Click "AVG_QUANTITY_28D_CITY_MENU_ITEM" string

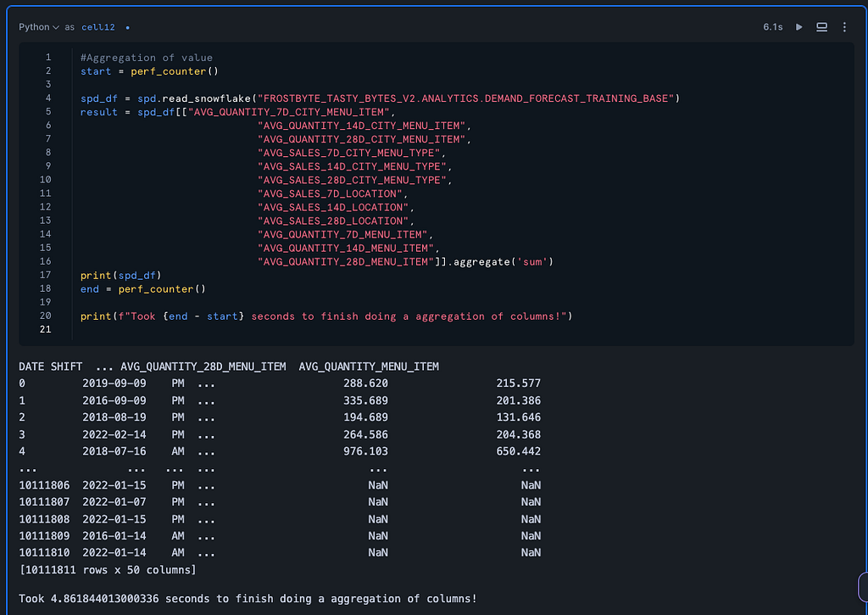[361, 140]
